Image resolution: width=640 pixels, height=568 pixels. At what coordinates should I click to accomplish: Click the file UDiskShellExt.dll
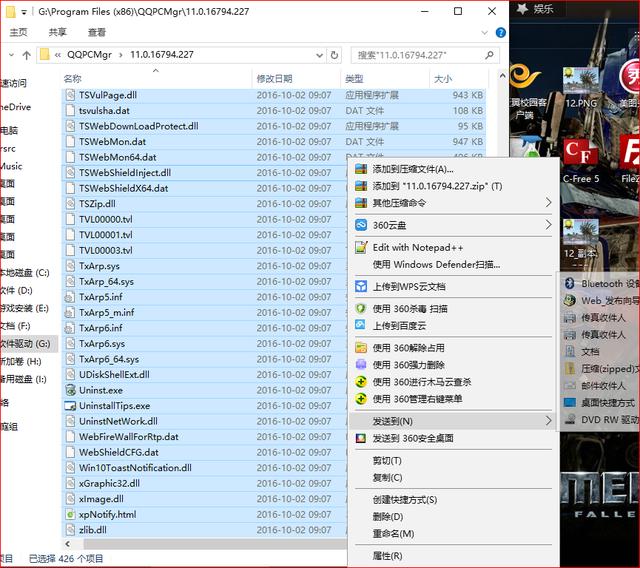tap(114, 375)
